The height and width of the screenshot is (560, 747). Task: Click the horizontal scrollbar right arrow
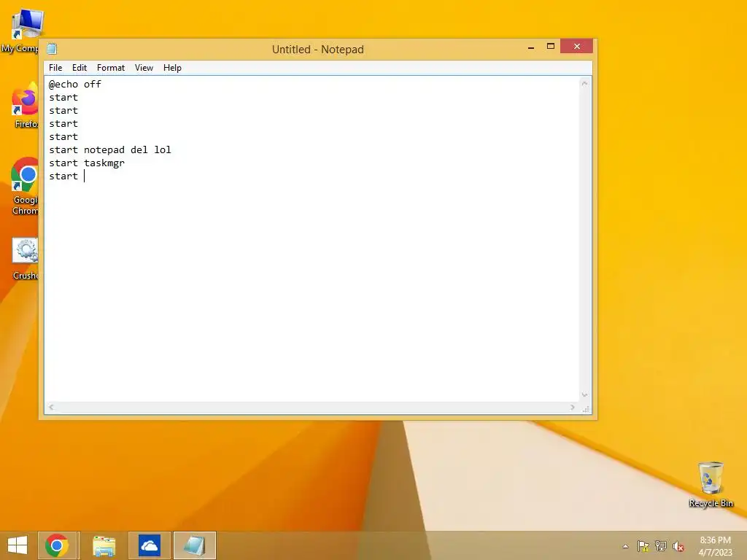(x=573, y=407)
